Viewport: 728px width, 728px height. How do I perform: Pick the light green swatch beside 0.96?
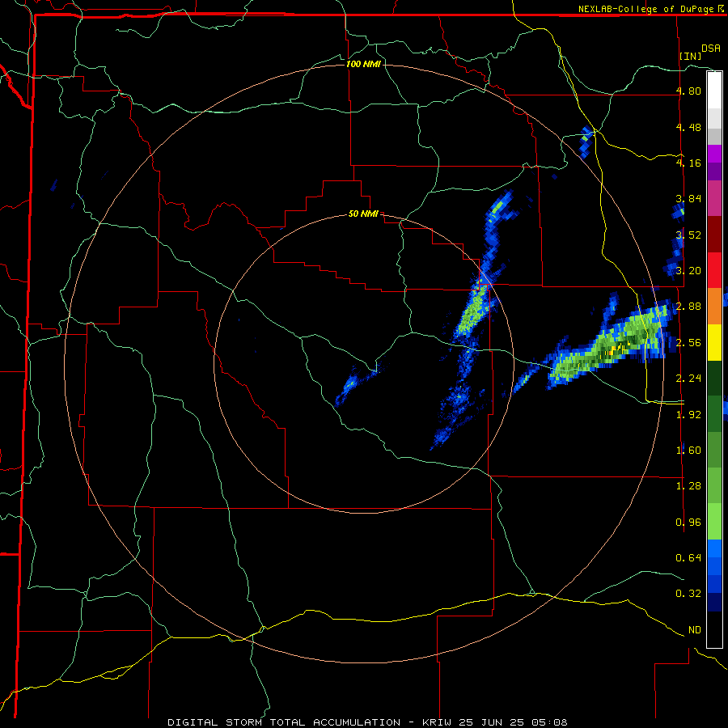tap(714, 522)
